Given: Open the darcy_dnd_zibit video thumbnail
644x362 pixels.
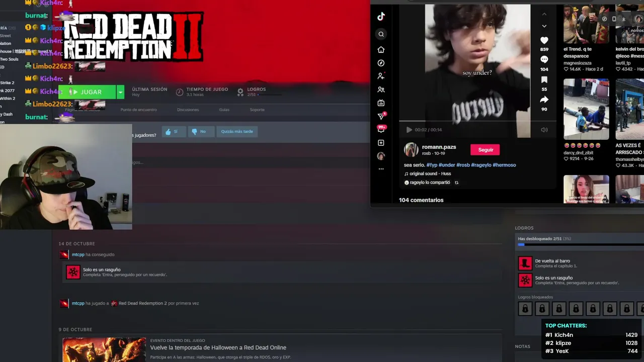Looking at the screenshot, I should [586, 109].
